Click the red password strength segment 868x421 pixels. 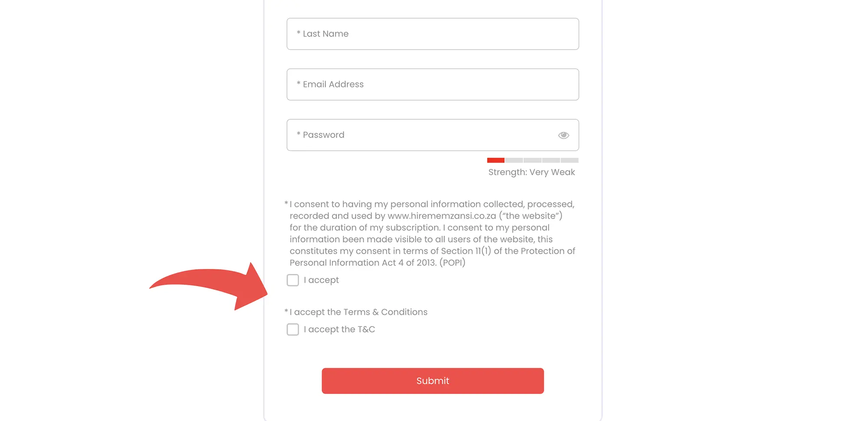coord(496,160)
